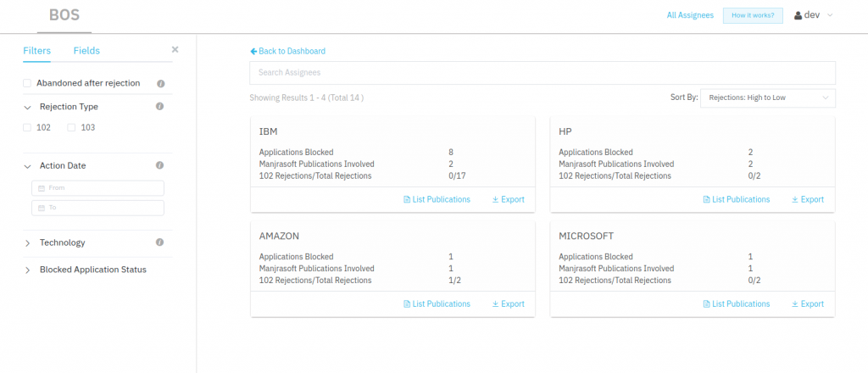This screenshot has width=868, height=373.
Task: Click the To action date field
Action: (98, 208)
